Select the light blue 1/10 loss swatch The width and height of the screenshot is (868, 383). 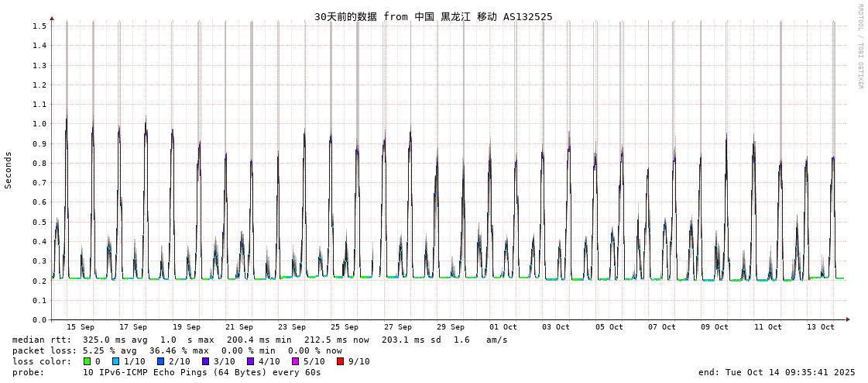116,361
